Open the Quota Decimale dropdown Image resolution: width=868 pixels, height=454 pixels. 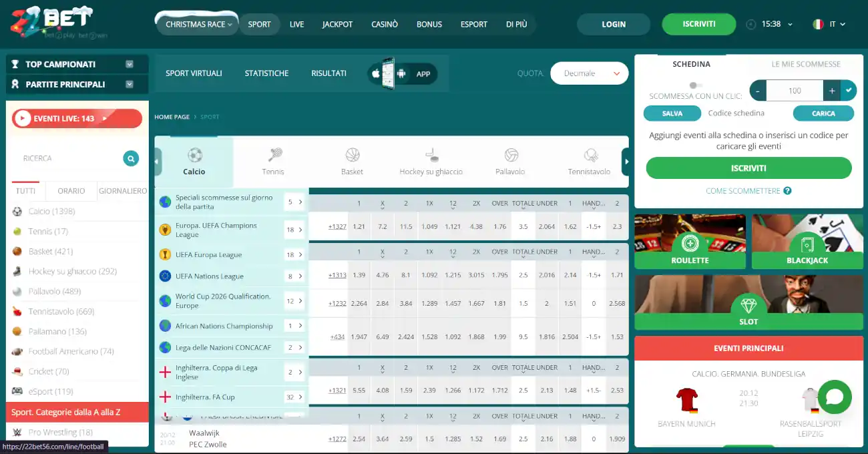pos(590,73)
